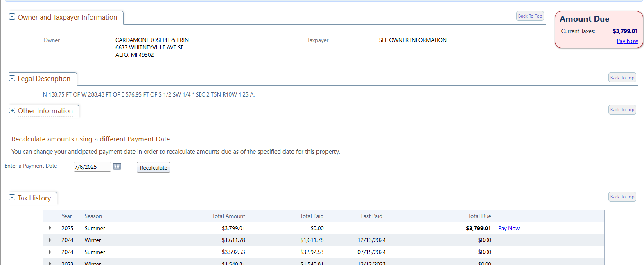Select the Season column header

93,216
